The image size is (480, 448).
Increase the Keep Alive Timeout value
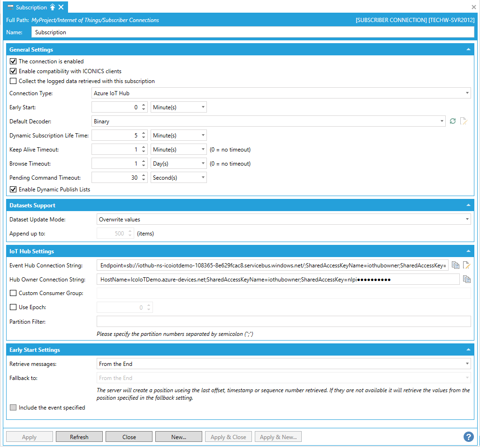click(x=144, y=148)
